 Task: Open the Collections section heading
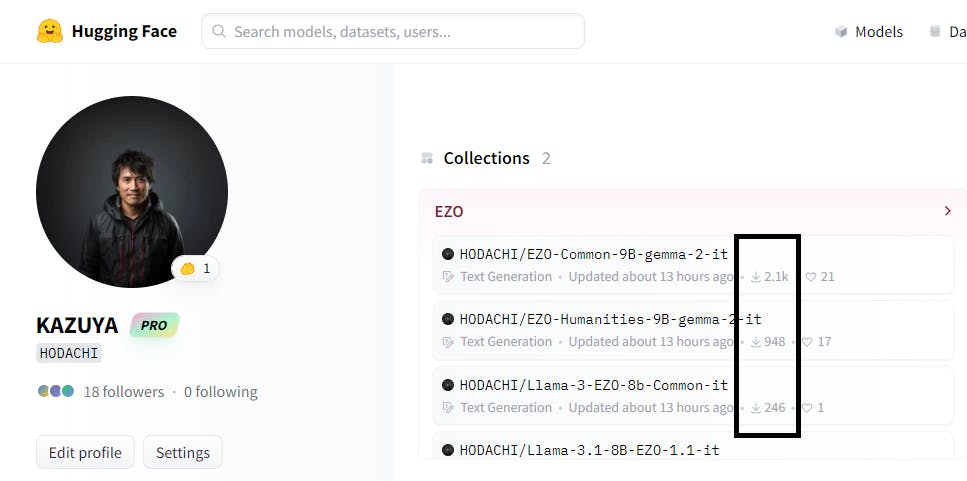tap(486, 158)
